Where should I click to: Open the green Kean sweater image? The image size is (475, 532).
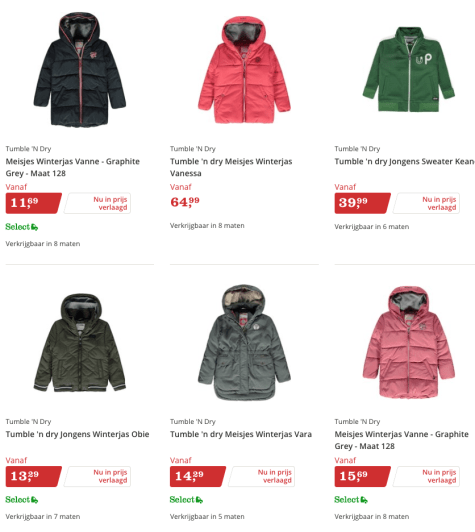point(409,69)
